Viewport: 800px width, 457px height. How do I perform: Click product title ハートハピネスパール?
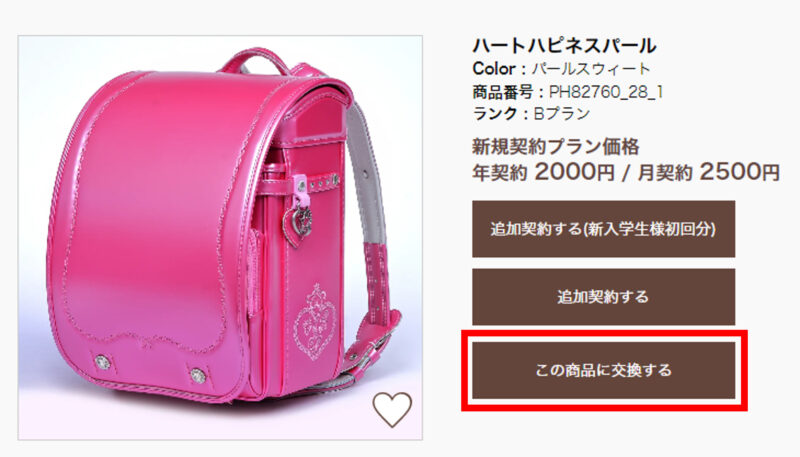[564, 46]
